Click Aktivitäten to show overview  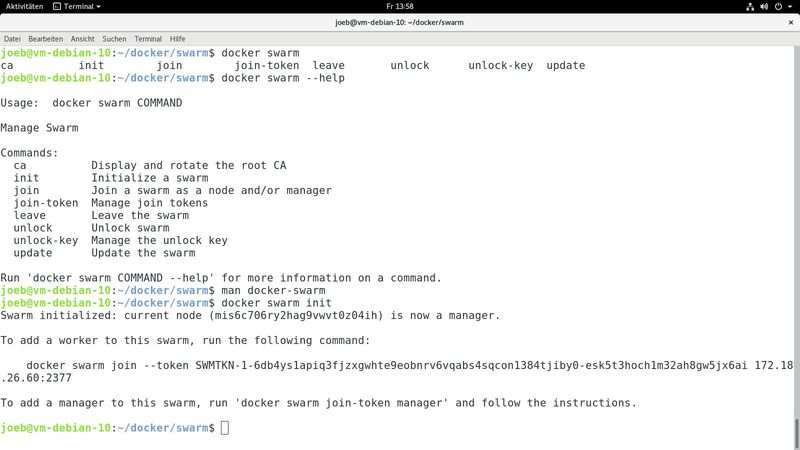click(x=22, y=7)
